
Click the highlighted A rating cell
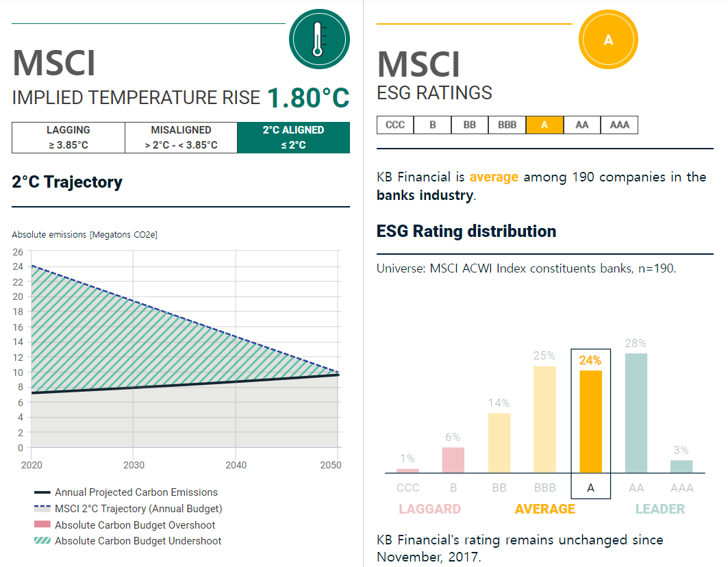pos(544,125)
